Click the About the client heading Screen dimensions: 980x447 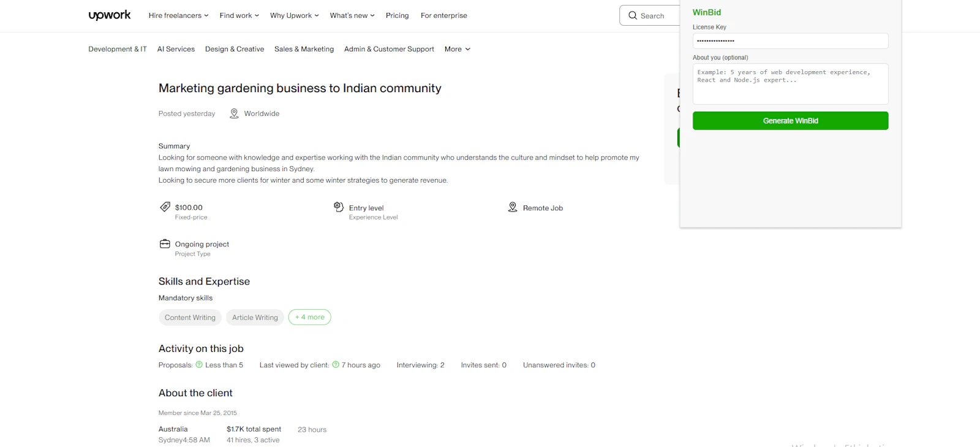pos(195,393)
